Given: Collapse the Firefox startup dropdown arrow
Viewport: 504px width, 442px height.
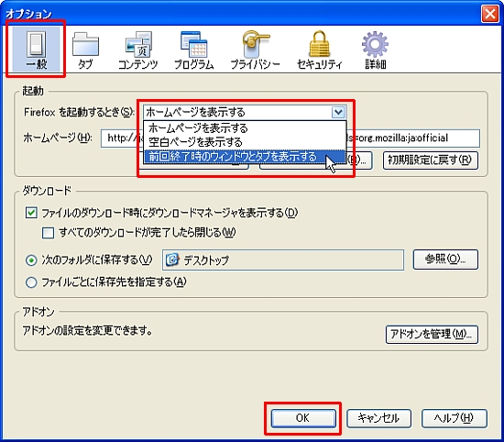Looking at the screenshot, I should [x=338, y=112].
